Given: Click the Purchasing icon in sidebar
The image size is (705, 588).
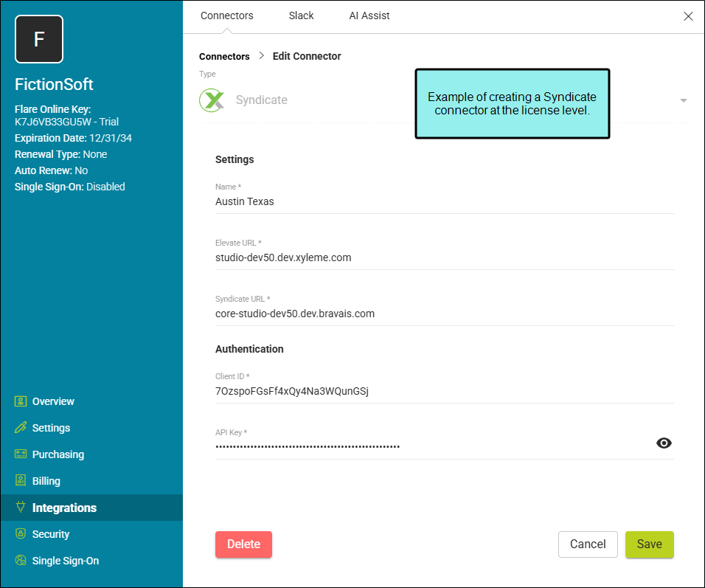Looking at the screenshot, I should [21, 454].
